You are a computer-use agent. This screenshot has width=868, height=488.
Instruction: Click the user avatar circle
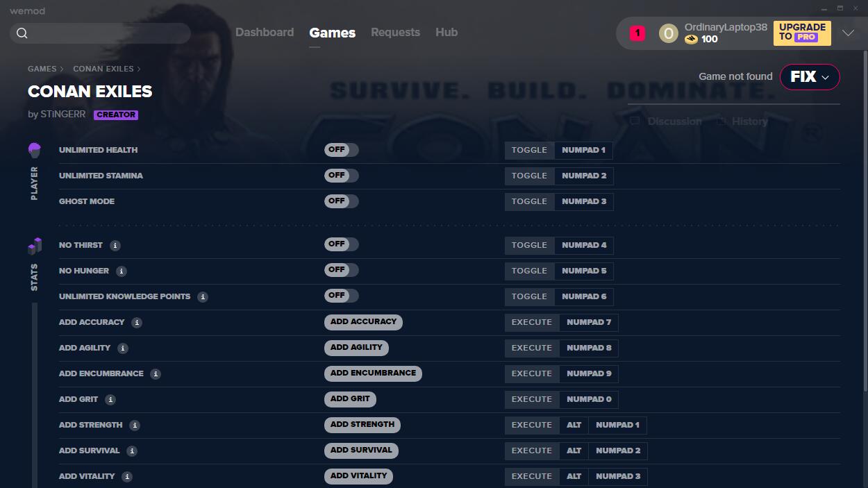click(668, 33)
